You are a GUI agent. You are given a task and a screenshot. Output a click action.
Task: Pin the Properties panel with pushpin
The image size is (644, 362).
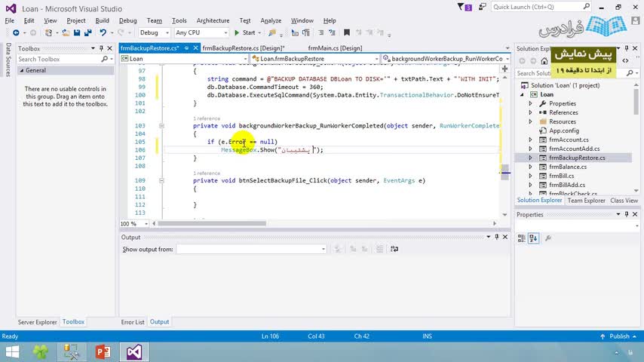click(x=627, y=214)
